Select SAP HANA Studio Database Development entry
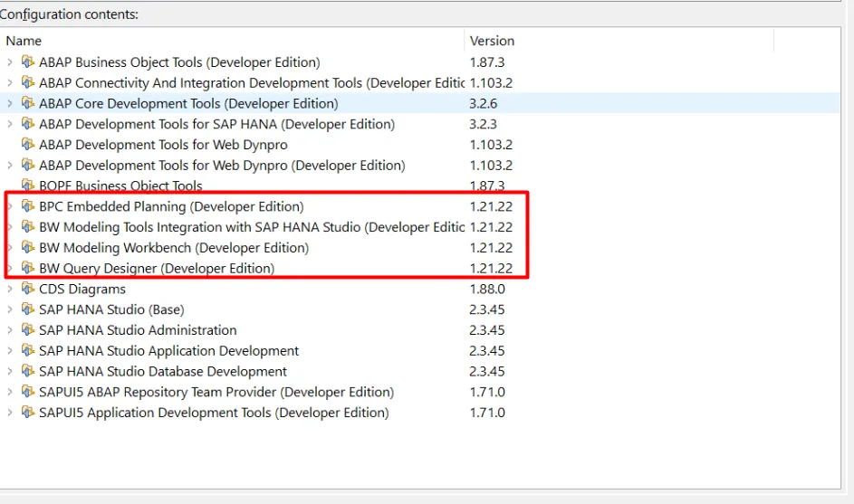 tap(163, 372)
